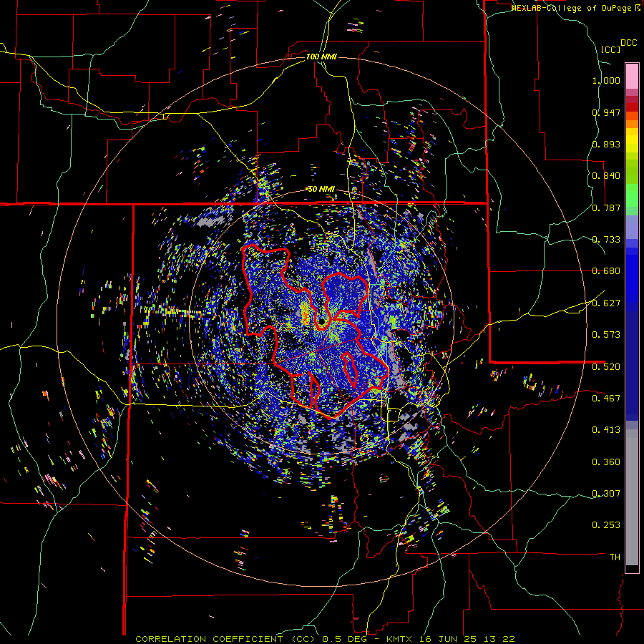Click the 0.787 legend value

click(606, 208)
